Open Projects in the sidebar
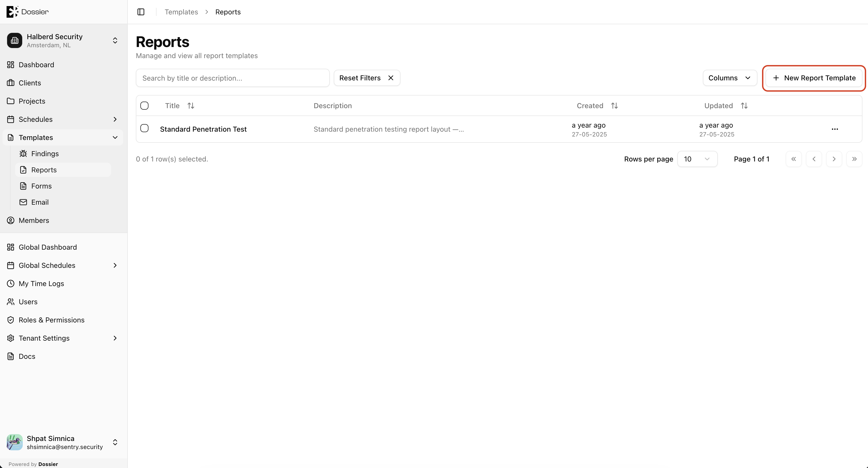This screenshot has width=868, height=468. pos(63,101)
